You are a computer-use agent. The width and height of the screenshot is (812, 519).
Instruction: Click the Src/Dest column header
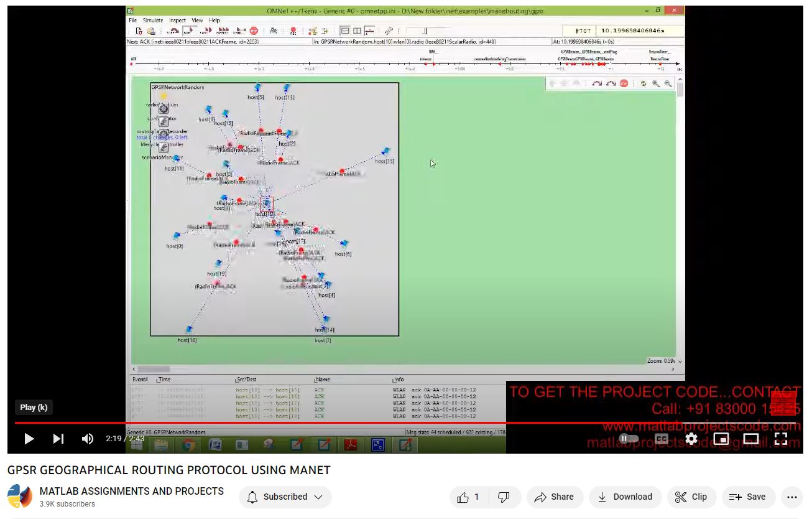[246, 379]
